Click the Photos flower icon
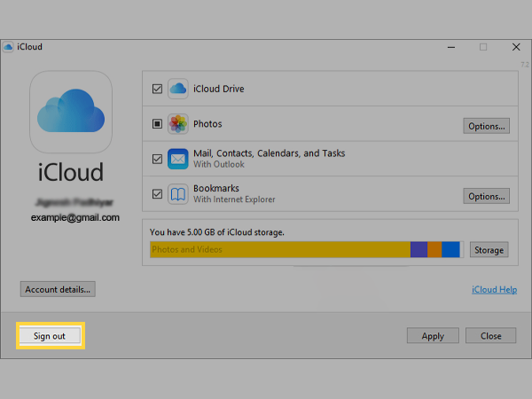 pos(178,124)
